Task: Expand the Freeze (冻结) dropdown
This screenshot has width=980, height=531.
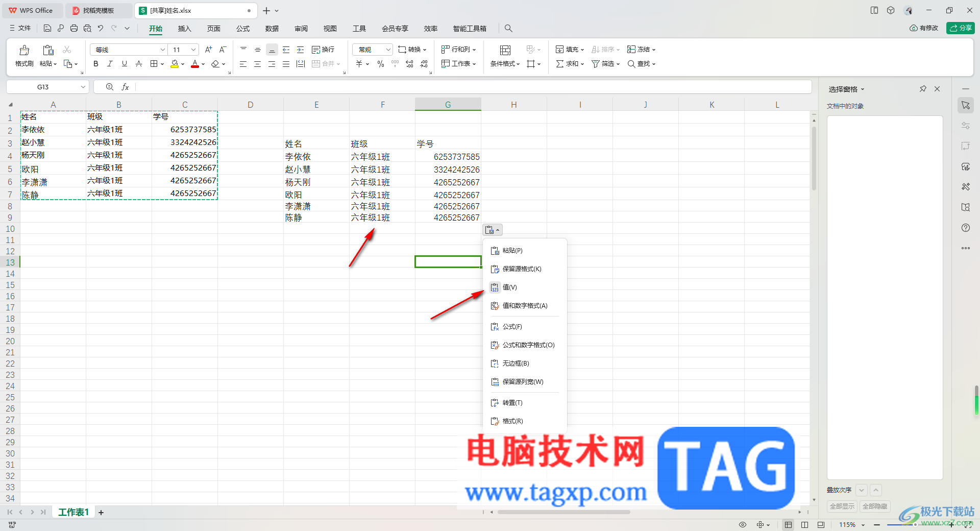Action: (x=642, y=50)
